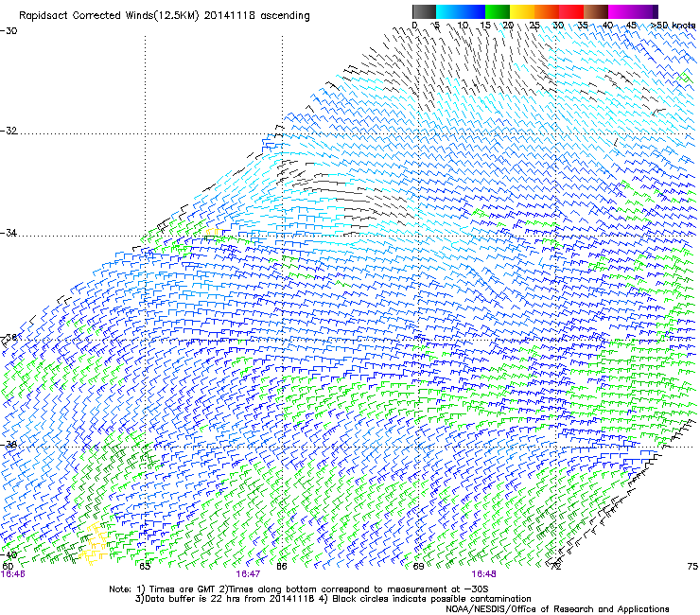Click the '20141118 ascending' date in title
This screenshot has width=700, height=615.
pyautogui.click(x=256, y=16)
